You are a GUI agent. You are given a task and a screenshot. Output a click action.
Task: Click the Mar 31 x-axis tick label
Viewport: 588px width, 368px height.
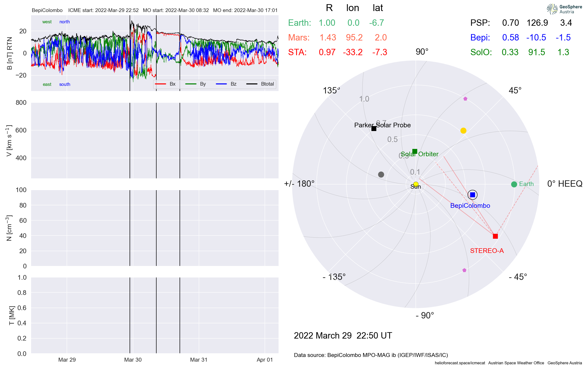[x=199, y=360]
